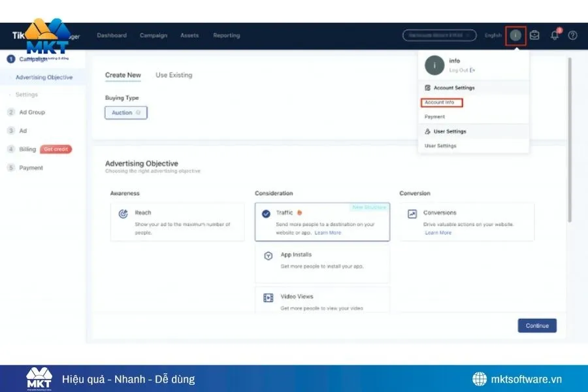Click the page vertical scrollbar
588x392 pixels.
point(570,137)
